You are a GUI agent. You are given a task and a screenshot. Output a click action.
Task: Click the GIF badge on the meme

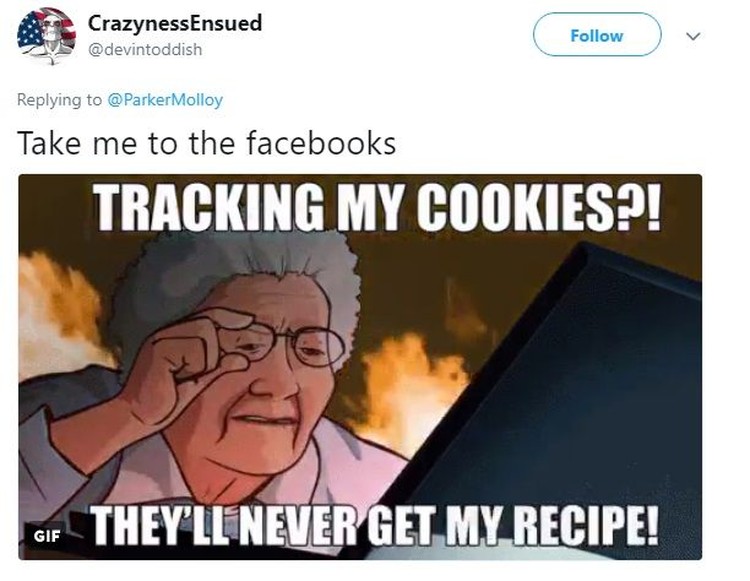click(x=47, y=537)
